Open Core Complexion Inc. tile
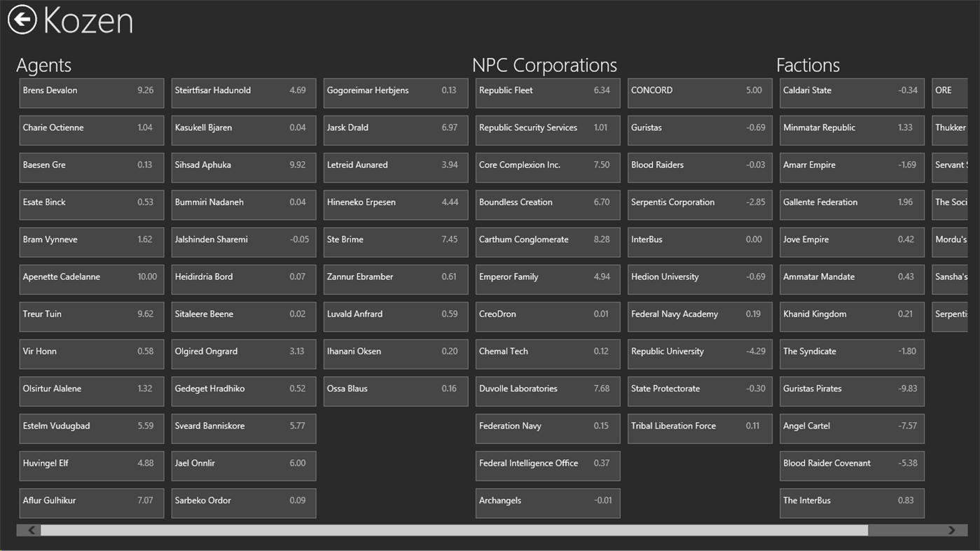 point(548,167)
